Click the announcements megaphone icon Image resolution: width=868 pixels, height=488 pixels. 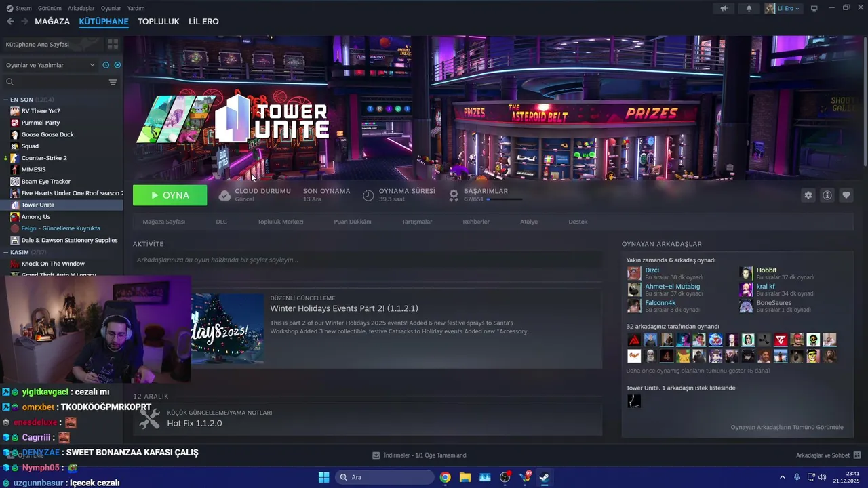724,8
